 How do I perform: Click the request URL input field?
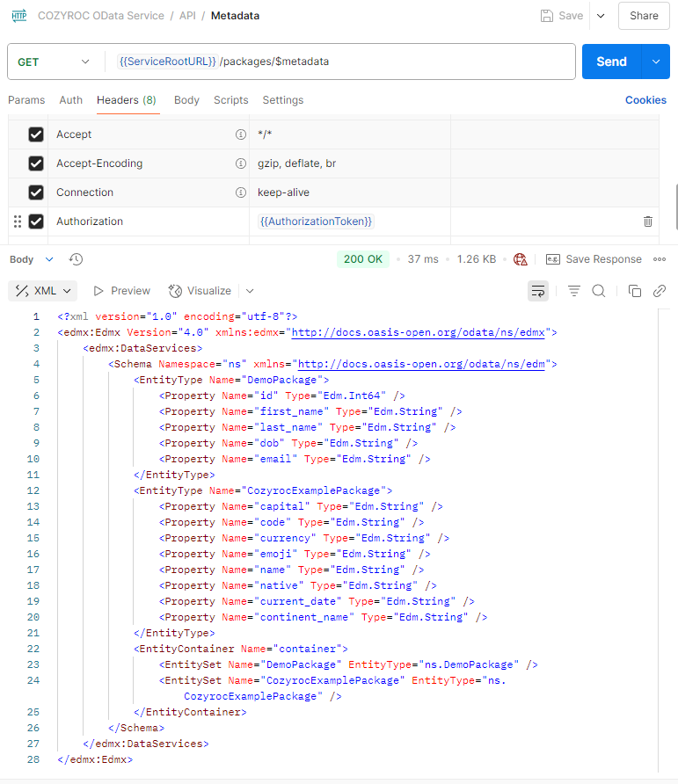pyautogui.click(x=396, y=62)
